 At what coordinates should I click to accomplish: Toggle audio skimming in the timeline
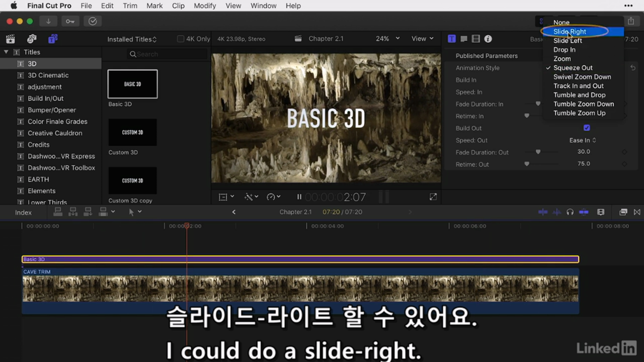[556, 212]
